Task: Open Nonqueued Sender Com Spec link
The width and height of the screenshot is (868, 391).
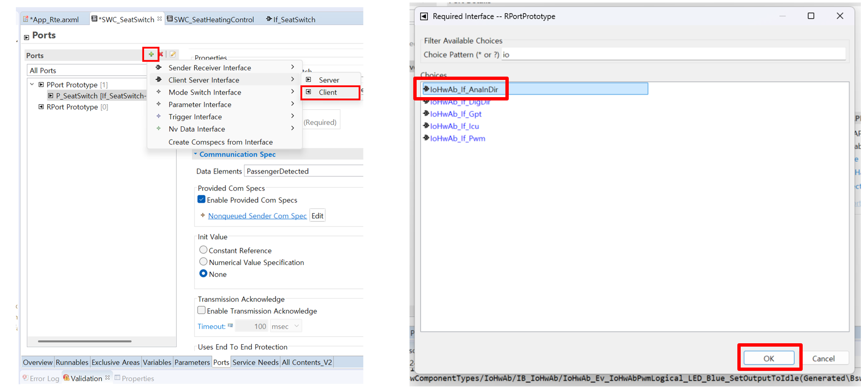Action: point(257,216)
